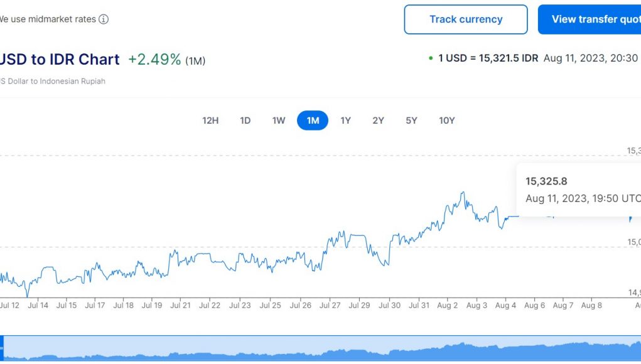641x364 pixels.
Task: Click the Jul 21 axis label
Action: point(181,306)
